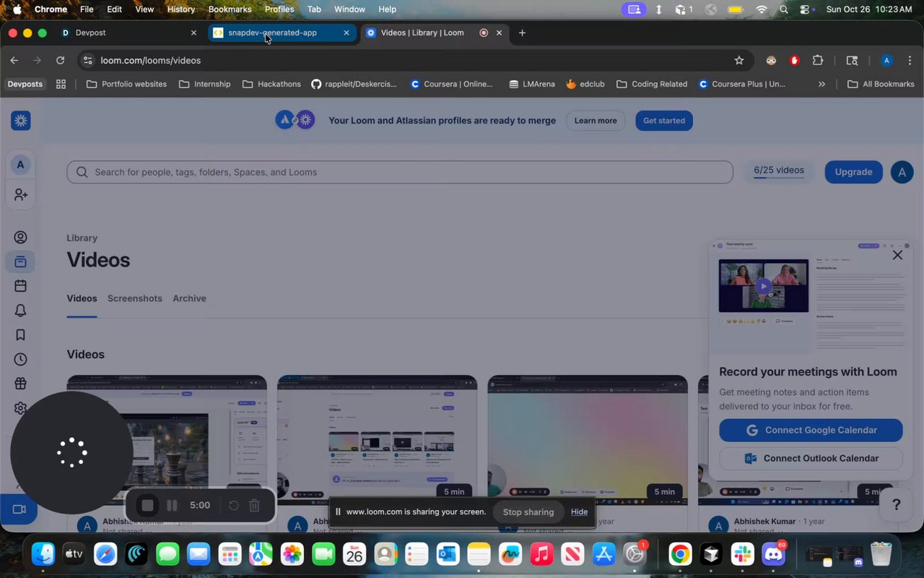Open the Meetings calendar icon in sidebar
Screen dimensions: 924x578
[x=20, y=286]
